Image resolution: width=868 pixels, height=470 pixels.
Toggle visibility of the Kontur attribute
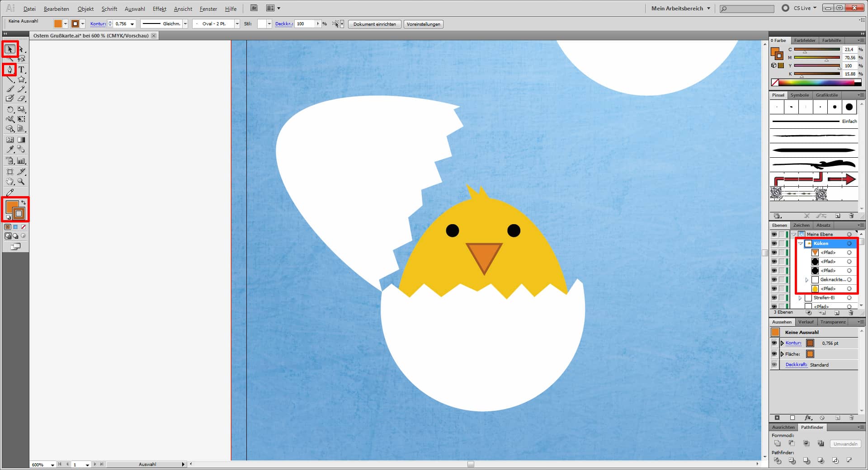(x=774, y=343)
